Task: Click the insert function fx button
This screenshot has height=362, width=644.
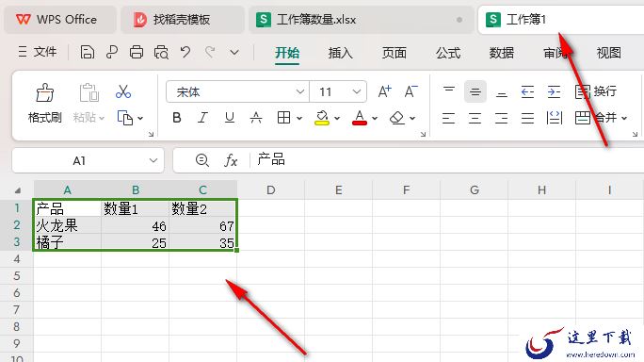Action: click(231, 160)
